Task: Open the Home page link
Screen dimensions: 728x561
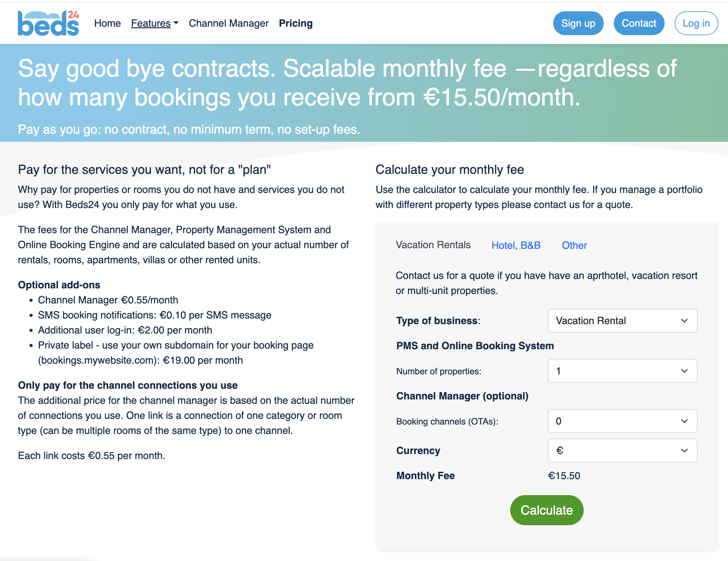Action: (107, 23)
